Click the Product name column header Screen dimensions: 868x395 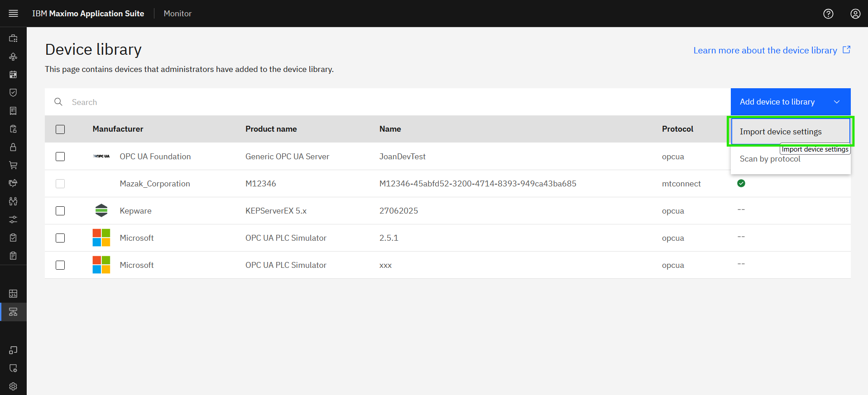pyautogui.click(x=271, y=129)
